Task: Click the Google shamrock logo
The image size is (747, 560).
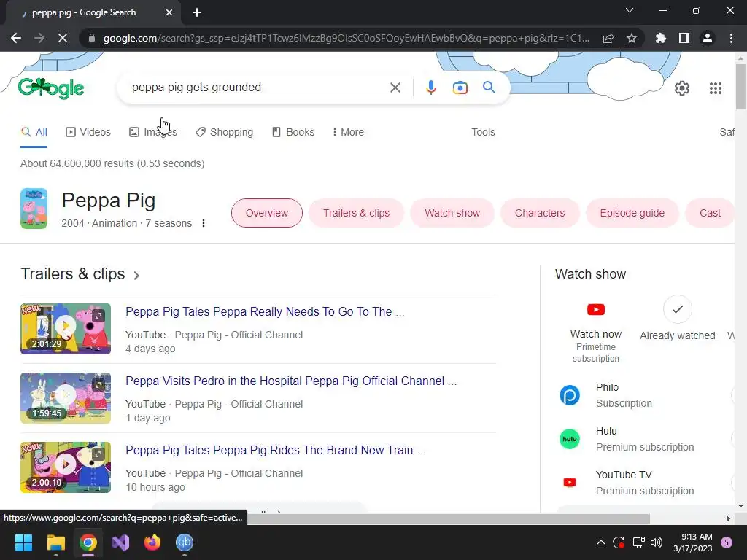Action: pyautogui.click(x=51, y=88)
